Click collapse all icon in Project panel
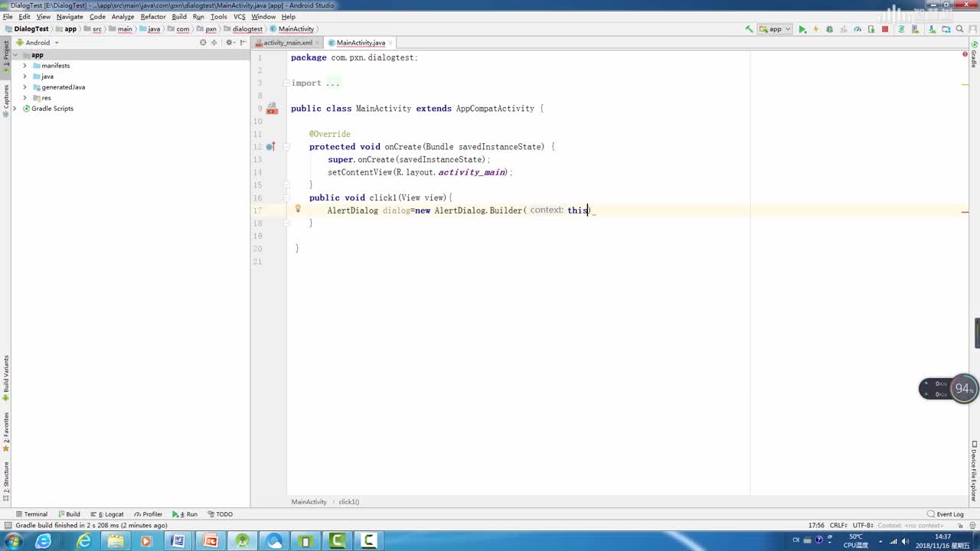Screen dimensions: 980x551 [x=214, y=43]
